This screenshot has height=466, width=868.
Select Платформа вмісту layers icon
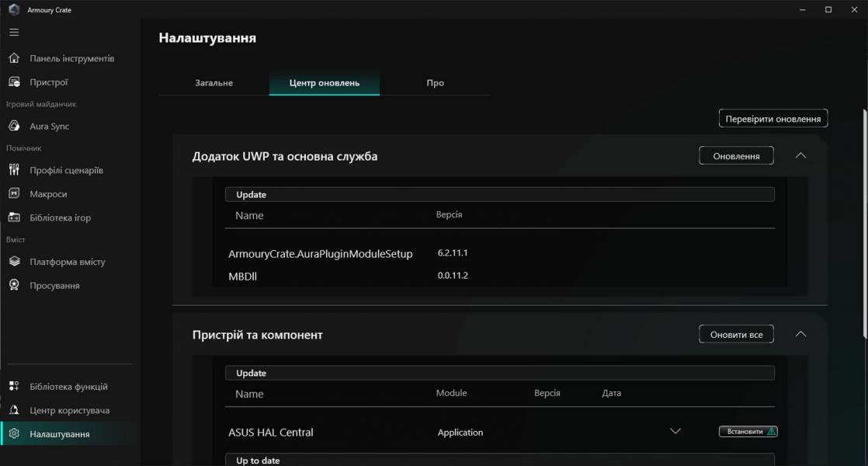[14, 262]
